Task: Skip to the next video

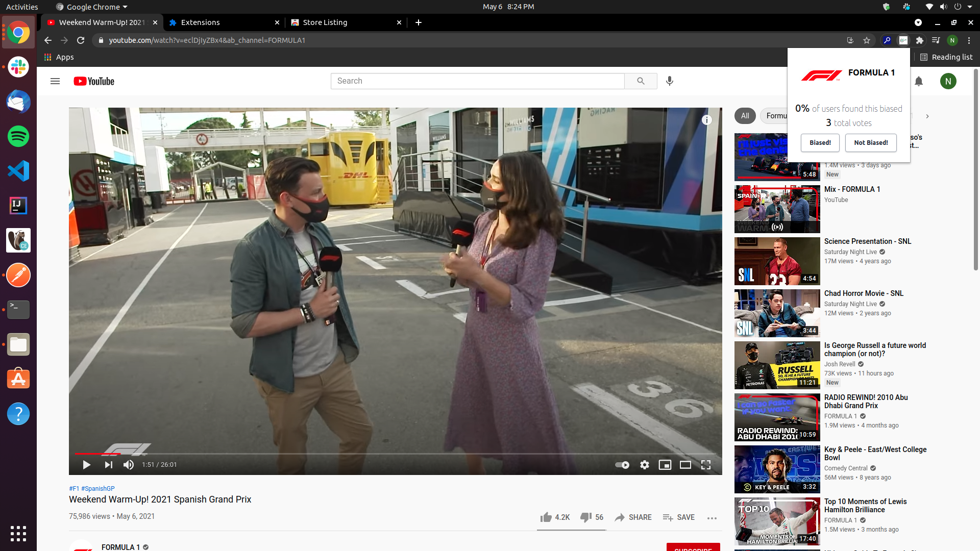Action: click(108, 465)
